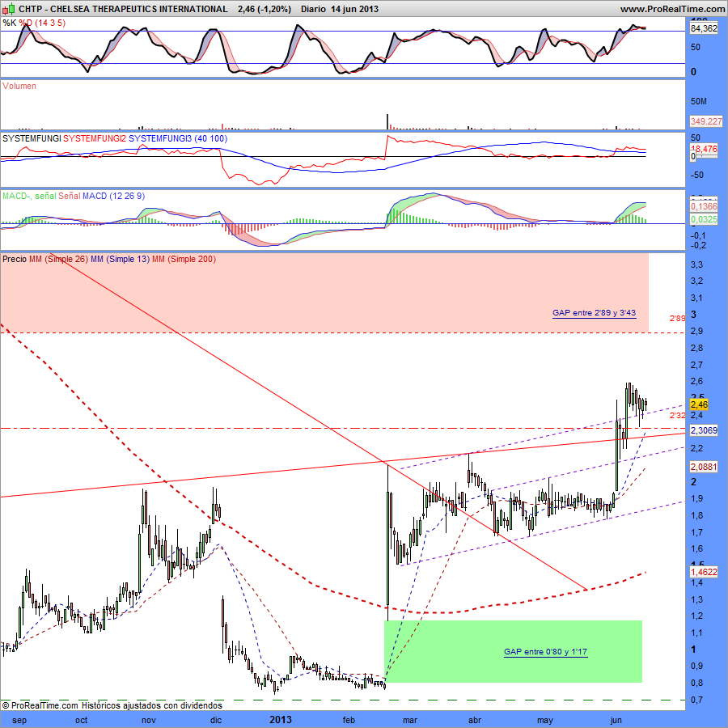Image resolution: width=728 pixels, height=728 pixels.
Task: Click the green gap zone rectangle
Action: pos(513,651)
